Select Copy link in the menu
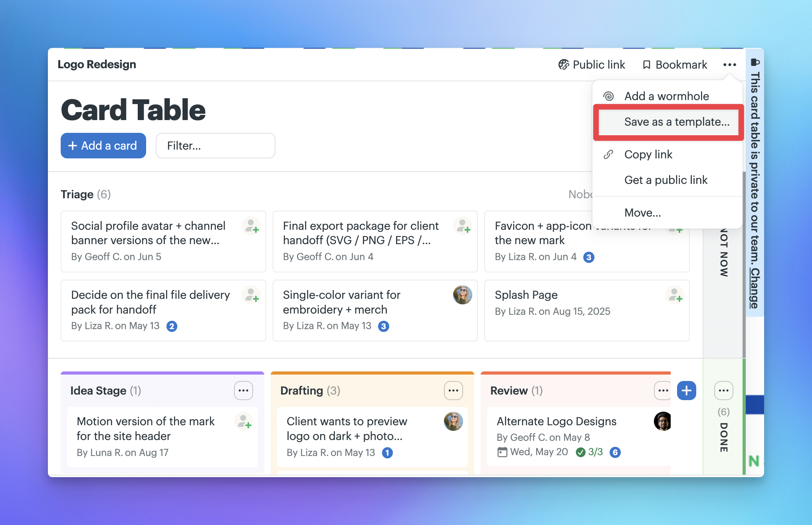812x525 pixels. coord(667,154)
